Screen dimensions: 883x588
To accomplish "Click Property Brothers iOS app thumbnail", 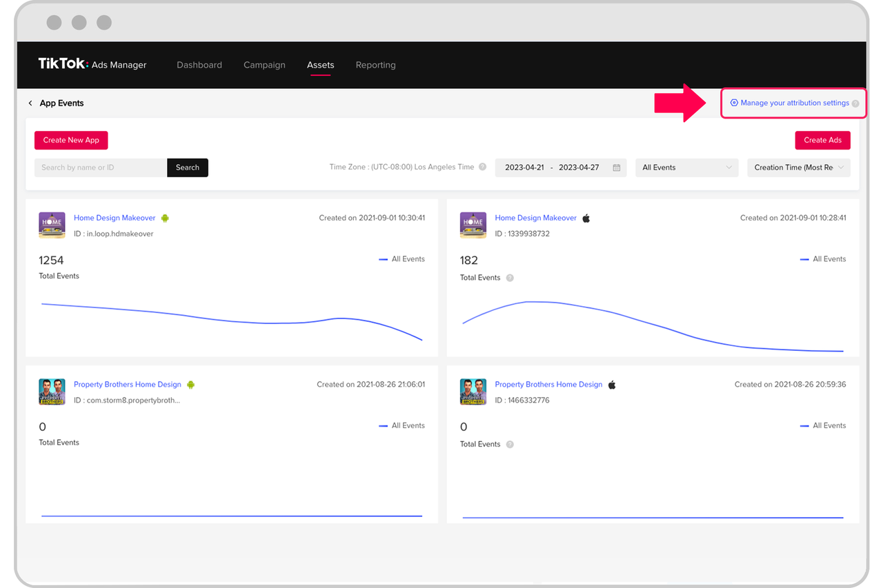I will [473, 392].
